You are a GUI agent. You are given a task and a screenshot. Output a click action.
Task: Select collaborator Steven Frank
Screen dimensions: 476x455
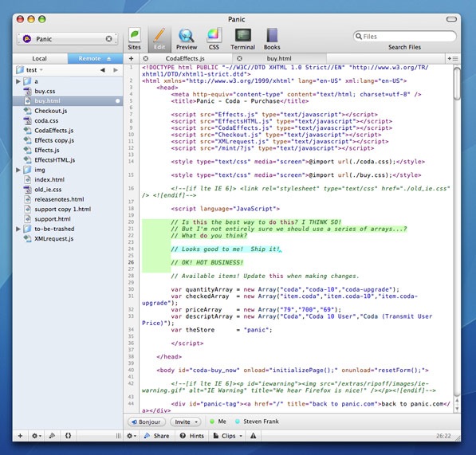pyautogui.click(x=257, y=422)
